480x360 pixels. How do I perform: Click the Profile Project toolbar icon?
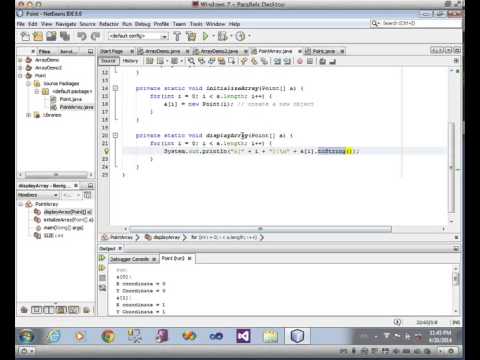click(240, 36)
